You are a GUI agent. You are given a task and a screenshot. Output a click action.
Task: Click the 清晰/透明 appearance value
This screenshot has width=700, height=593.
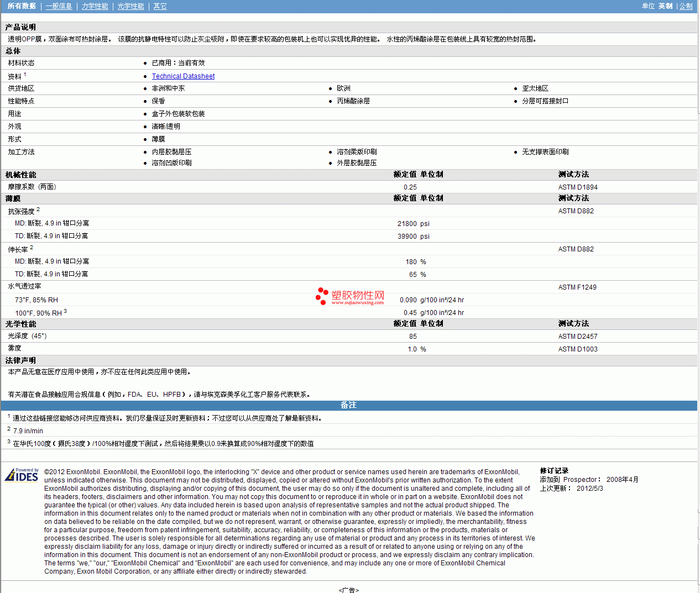click(166, 127)
